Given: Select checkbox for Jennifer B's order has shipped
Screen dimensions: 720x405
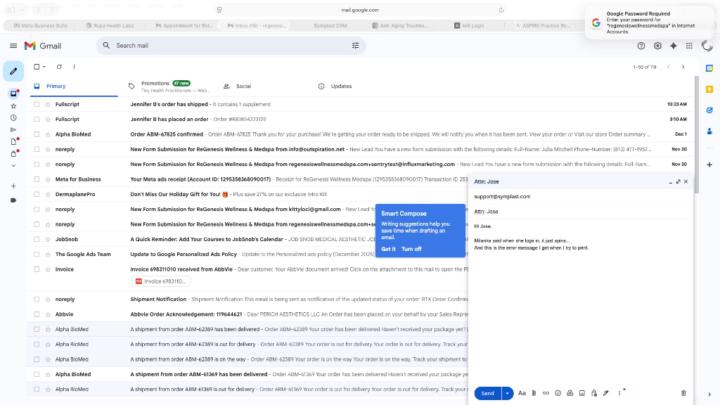Looking at the screenshot, I should [37, 104].
